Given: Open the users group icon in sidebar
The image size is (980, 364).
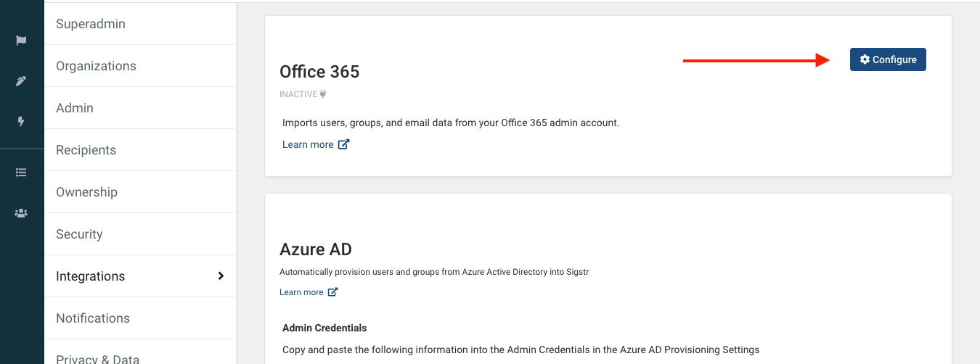Looking at the screenshot, I should coord(21,213).
